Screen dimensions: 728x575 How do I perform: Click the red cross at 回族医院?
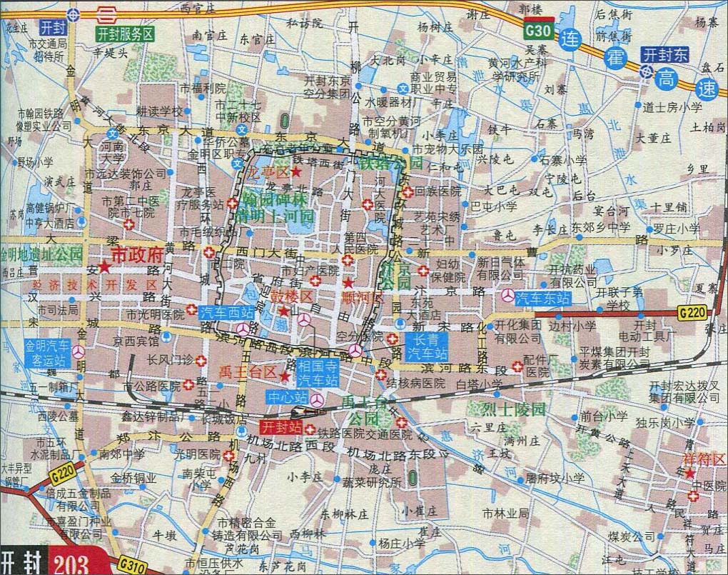[x=406, y=191]
